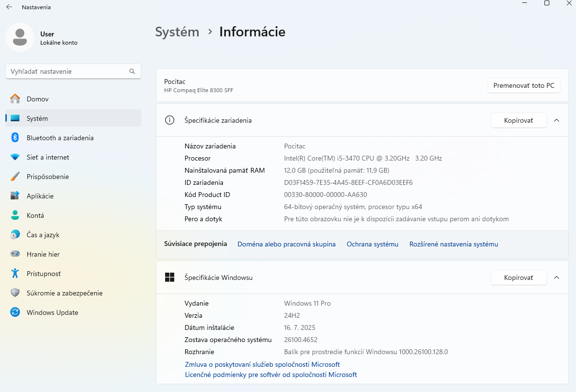576x392 pixels.
Task: Click the Aplikácie icon
Action: [15, 196]
